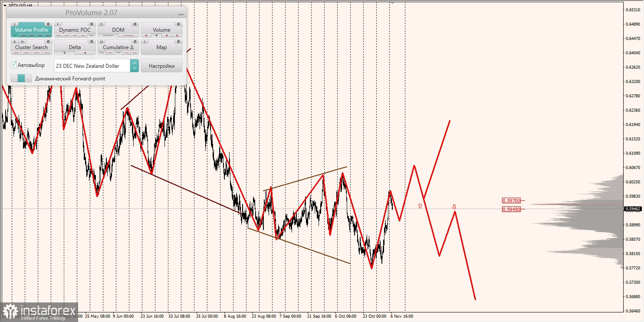644x322 pixels.
Task: Click the V hotkey tag on Volume Profile
Action: (15, 24)
